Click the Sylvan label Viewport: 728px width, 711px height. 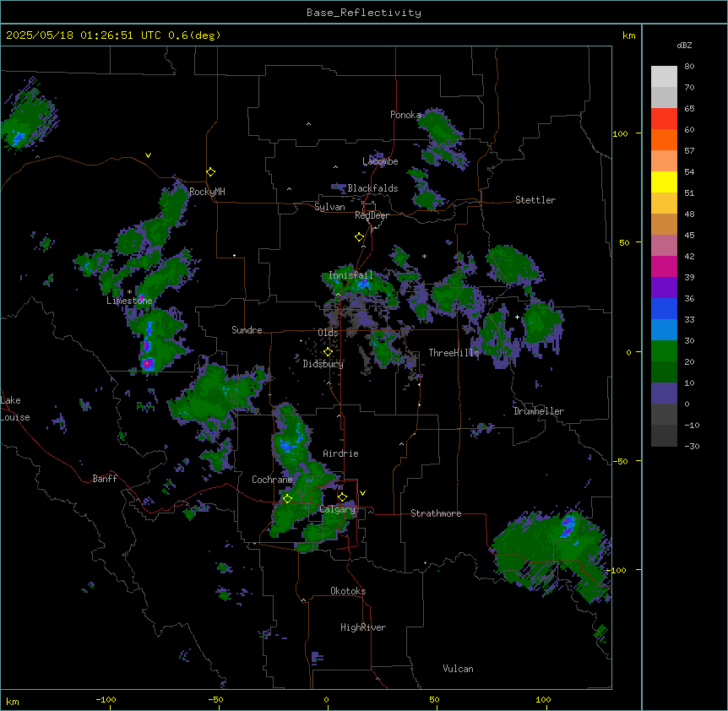click(329, 207)
